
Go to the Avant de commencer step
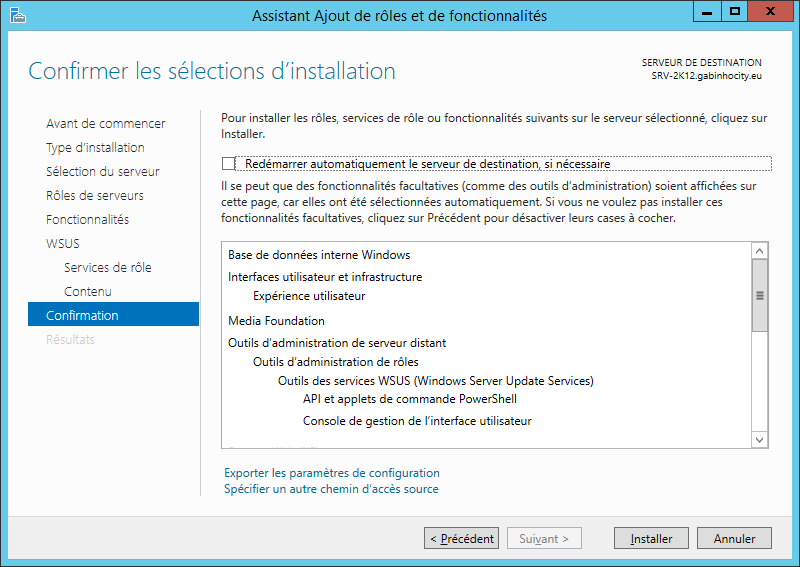click(106, 124)
